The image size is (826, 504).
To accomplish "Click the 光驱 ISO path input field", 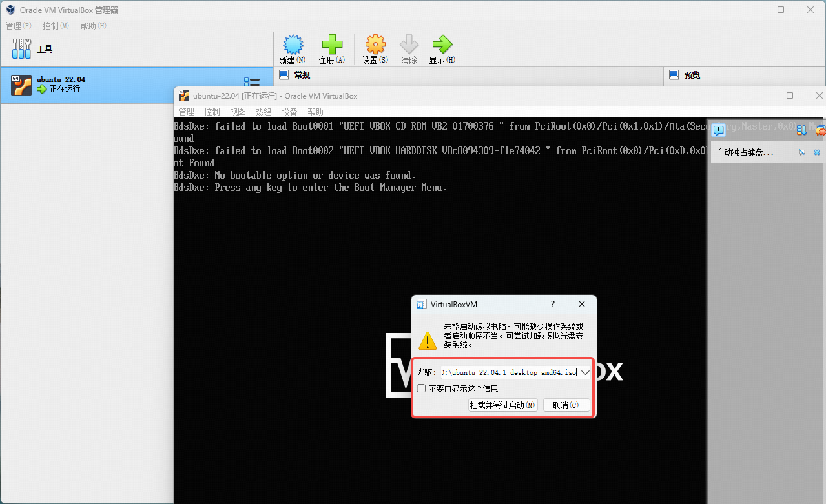I will coord(509,372).
